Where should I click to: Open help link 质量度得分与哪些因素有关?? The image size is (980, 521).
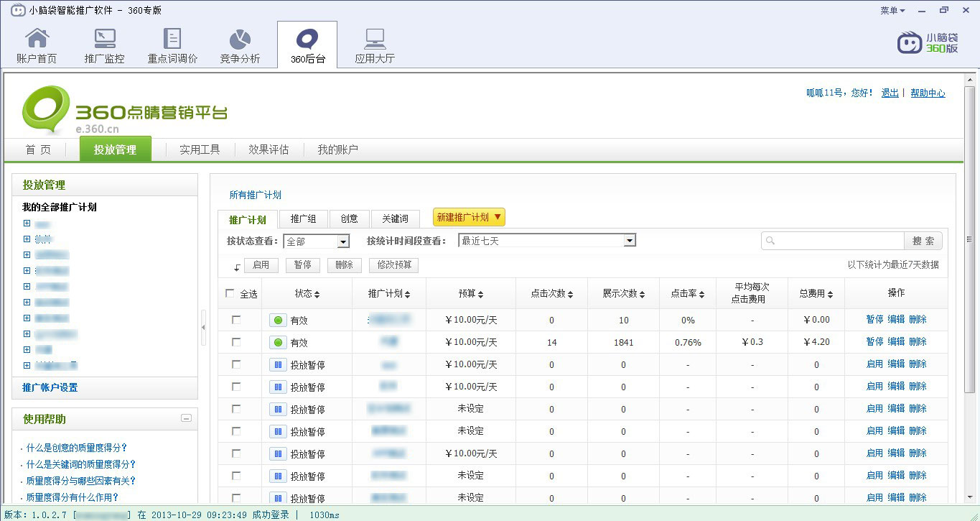pos(81,481)
